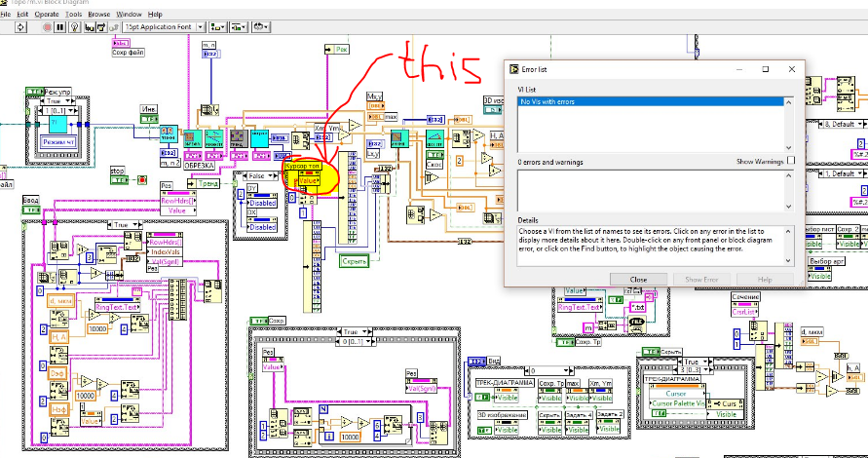Select the ОБРЕЗКА label under subVI
Screen dimensions: 868x458
[198, 165]
